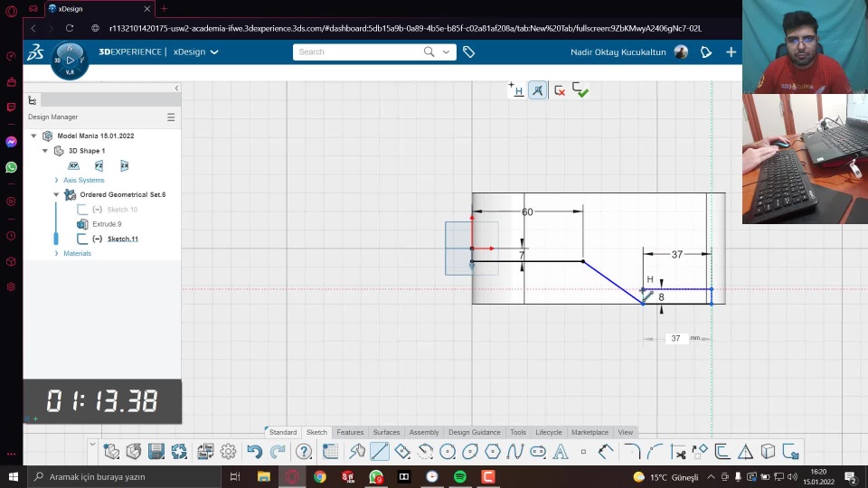868x488 pixels.
Task: Collapse Ordered Geometrical Set.6
Action: (56, 194)
